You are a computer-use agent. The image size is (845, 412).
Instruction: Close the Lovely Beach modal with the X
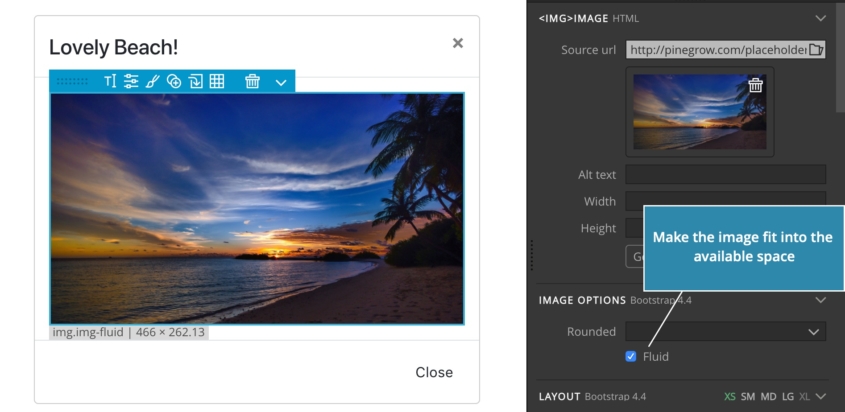[x=458, y=43]
